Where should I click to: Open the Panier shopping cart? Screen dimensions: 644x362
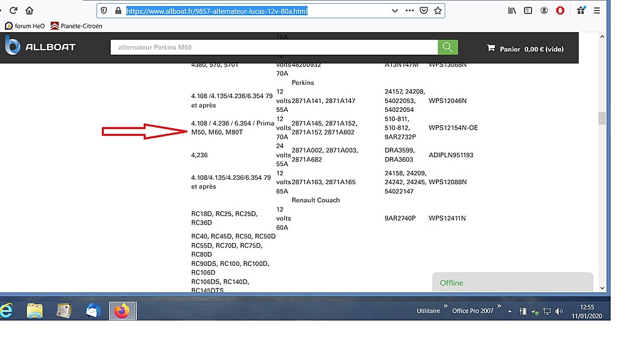click(x=525, y=49)
